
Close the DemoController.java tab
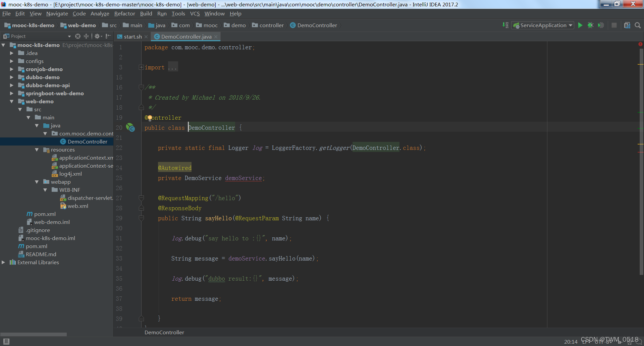[x=216, y=37]
